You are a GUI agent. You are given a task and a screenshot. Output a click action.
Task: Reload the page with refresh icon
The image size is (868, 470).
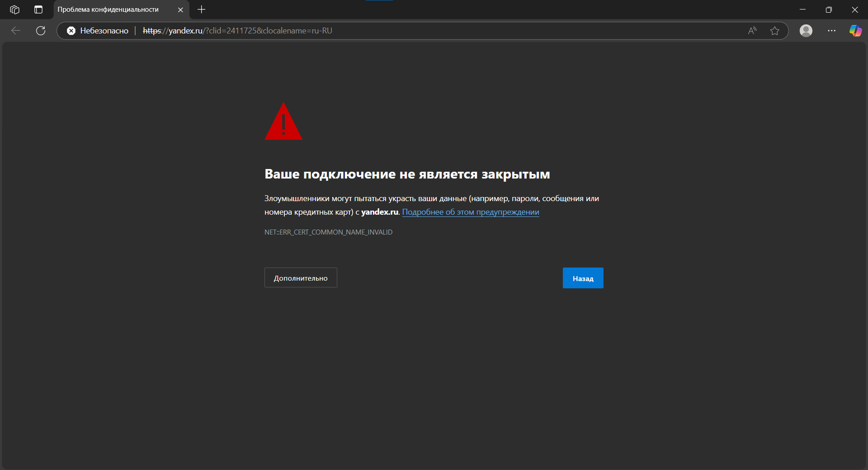pos(41,31)
